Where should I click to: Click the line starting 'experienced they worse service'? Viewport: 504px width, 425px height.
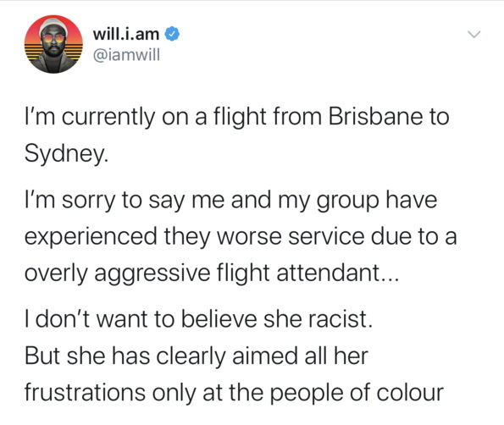(241, 236)
